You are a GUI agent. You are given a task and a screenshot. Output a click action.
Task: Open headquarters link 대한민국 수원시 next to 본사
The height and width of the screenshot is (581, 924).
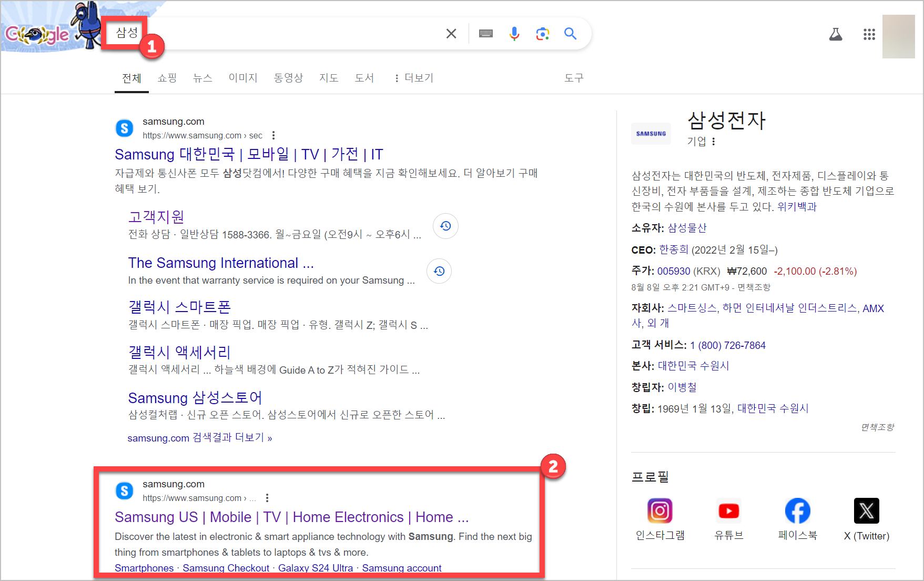(693, 366)
